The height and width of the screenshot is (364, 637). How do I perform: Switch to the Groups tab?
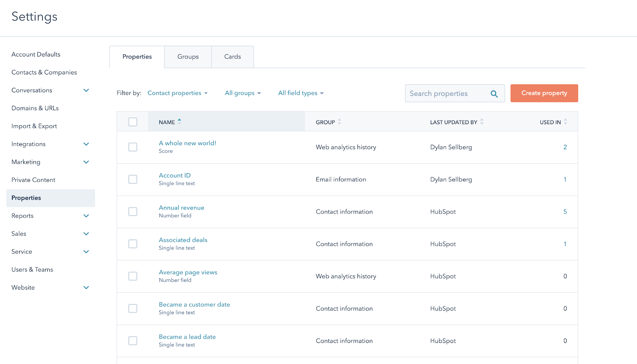[188, 57]
